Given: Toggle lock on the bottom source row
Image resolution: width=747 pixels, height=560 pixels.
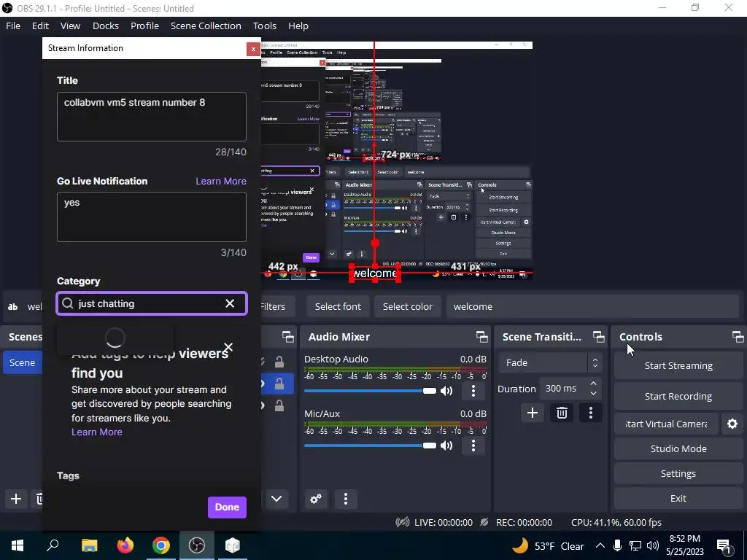Looking at the screenshot, I should click(279, 405).
